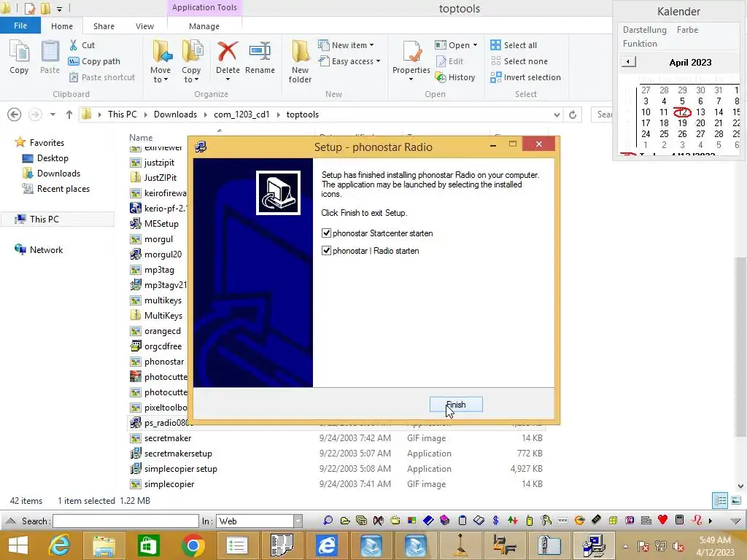Switch to large icons view
Viewport: 747px width, 560px height.
(x=736, y=500)
